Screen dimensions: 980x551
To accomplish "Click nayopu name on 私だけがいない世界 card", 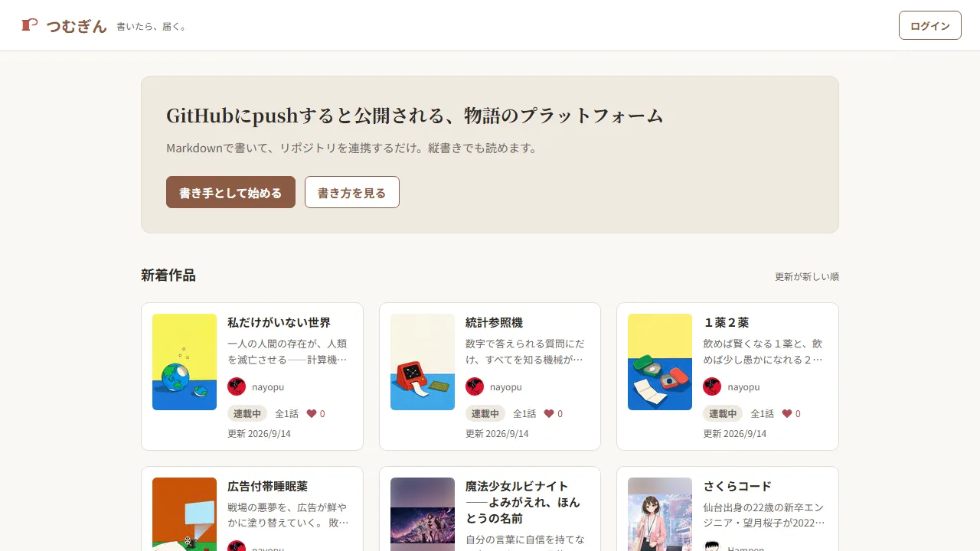I will point(268,387).
